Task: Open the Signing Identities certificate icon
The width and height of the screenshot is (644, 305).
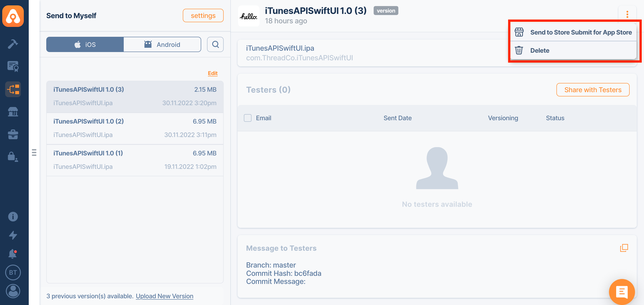Action: coord(13,66)
